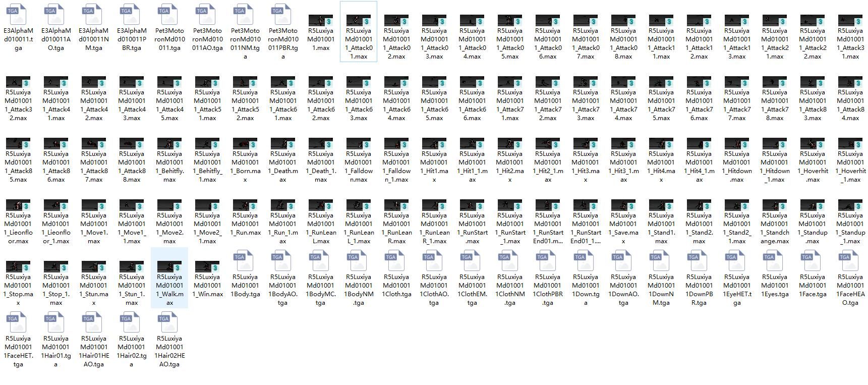Select the file name R5LuxiyaMd010011_Attack78.max
Viewport: 868px width, 385px height.
click(x=775, y=105)
